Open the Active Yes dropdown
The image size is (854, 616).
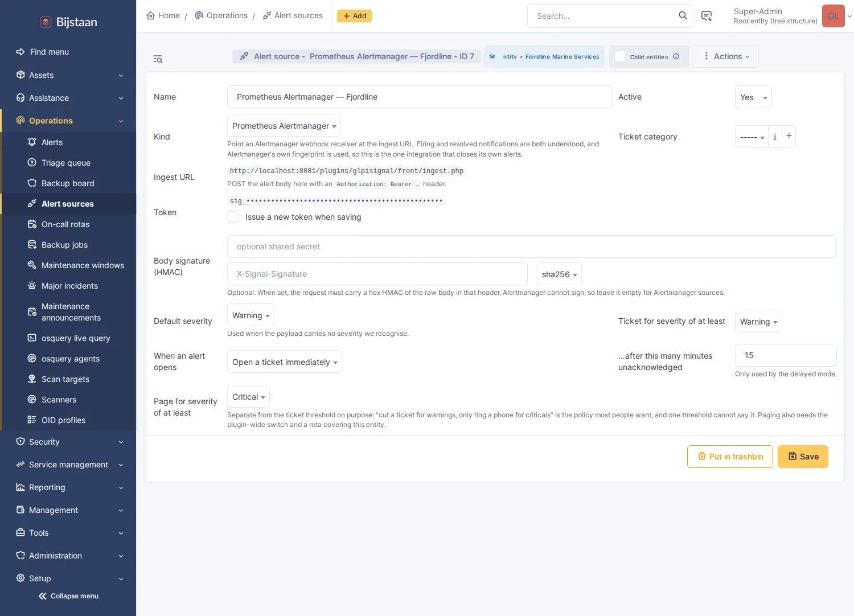coord(753,97)
